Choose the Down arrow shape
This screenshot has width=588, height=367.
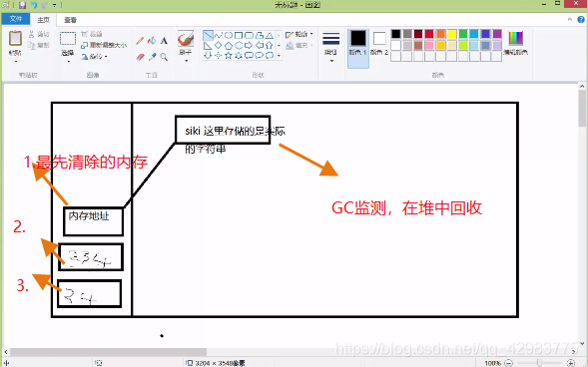pos(208,56)
